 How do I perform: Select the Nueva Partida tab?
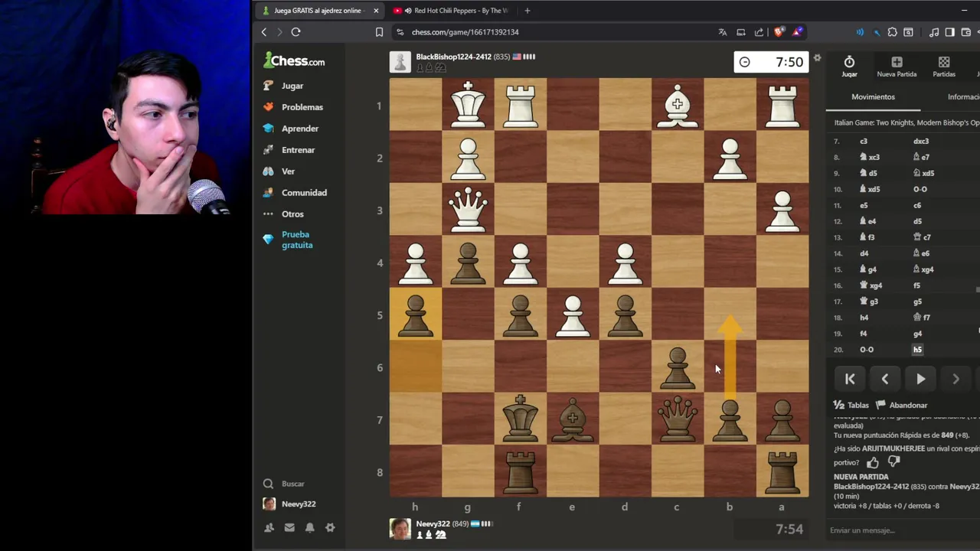897,67
